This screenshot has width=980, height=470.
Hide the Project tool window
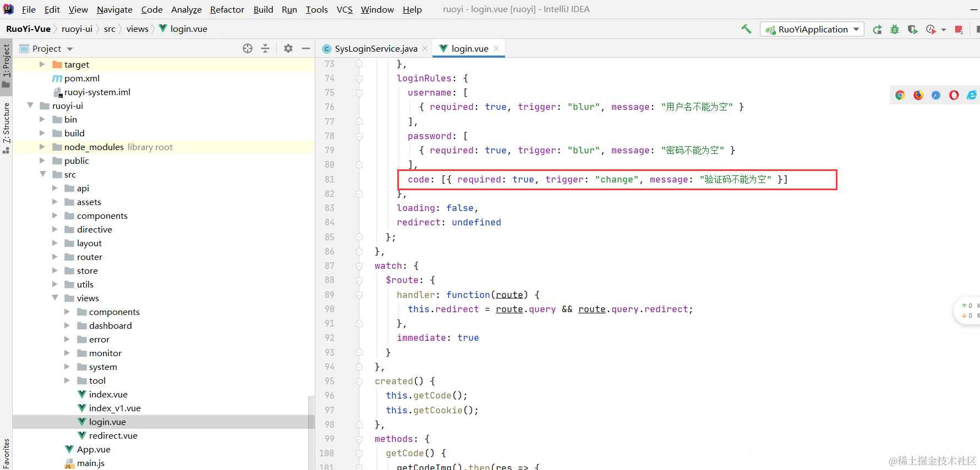tap(306, 48)
